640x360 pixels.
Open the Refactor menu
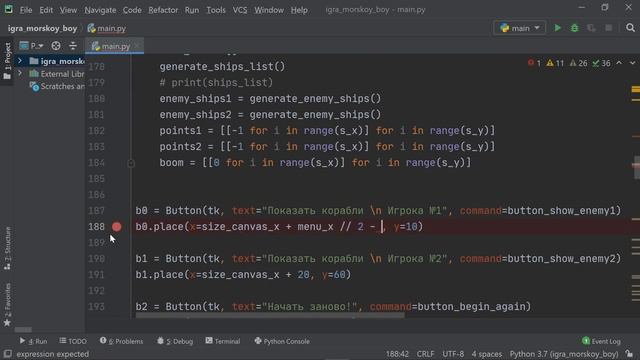[x=163, y=10]
